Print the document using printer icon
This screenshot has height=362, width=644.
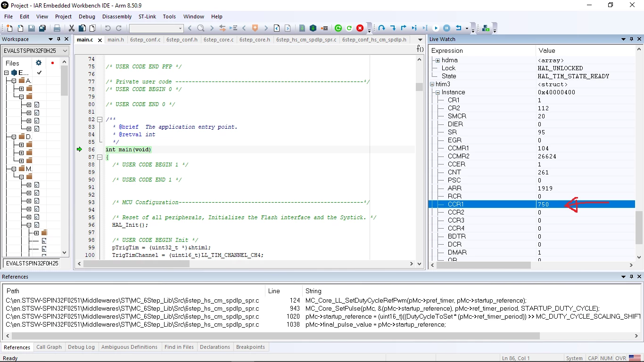(x=57, y=28)
